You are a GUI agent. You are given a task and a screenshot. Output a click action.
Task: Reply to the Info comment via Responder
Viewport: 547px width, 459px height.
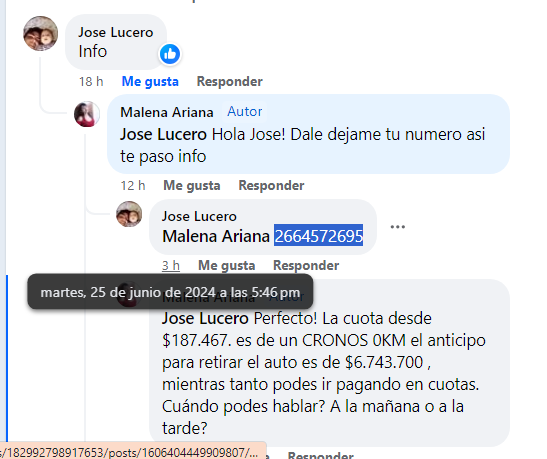click(230, 81)
